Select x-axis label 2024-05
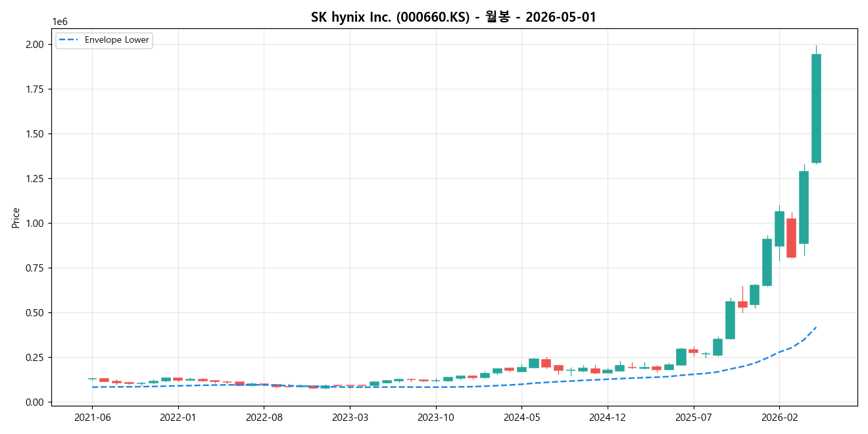 [521, 417]
